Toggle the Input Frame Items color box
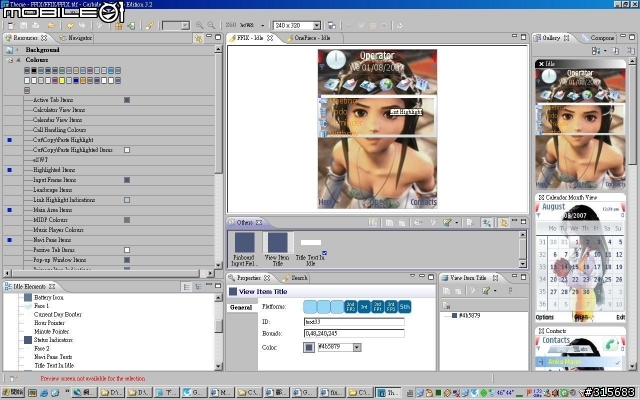Viewport: 640px width, 400px height. pyautogui.click(x=127, y=180)
